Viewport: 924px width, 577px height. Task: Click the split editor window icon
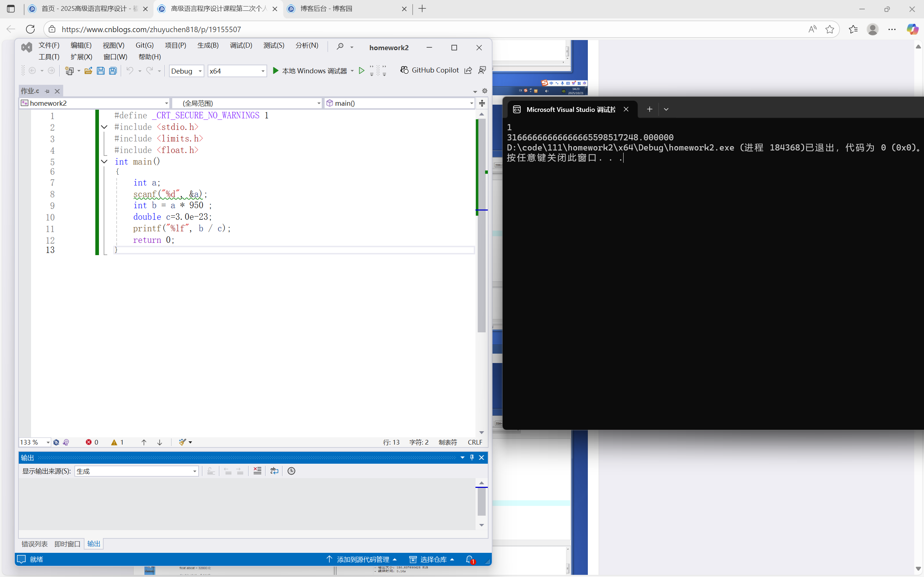tap(482, 103)
